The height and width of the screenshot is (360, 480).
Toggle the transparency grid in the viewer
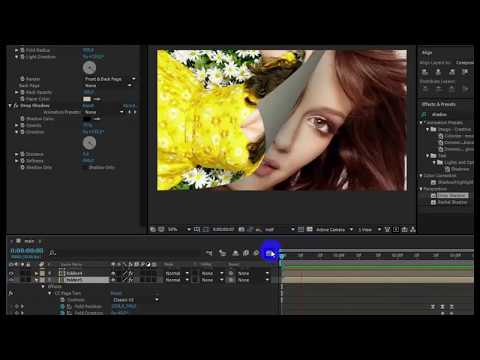[x=310, y=229]
